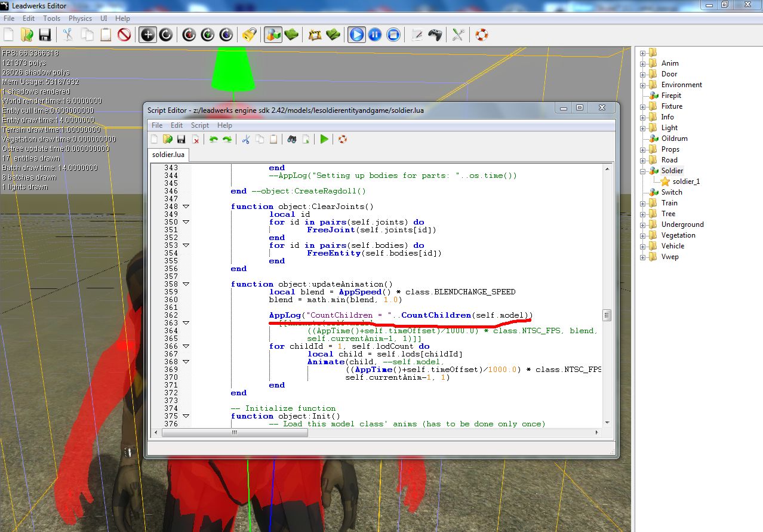Viewport: 763px width, 532px height.
Task: Pause the game with the blue pause icon
Action: click(x=374, y=35)
